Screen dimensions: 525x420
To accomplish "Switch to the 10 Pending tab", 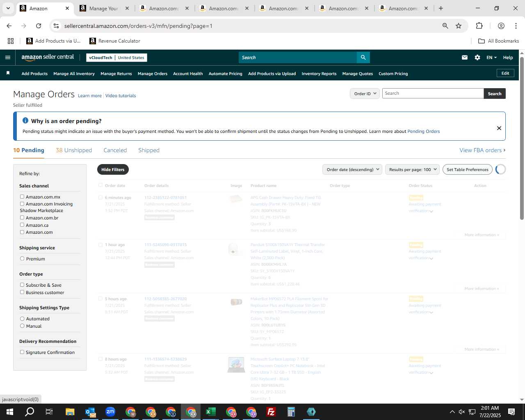I will tap(29, 150).
